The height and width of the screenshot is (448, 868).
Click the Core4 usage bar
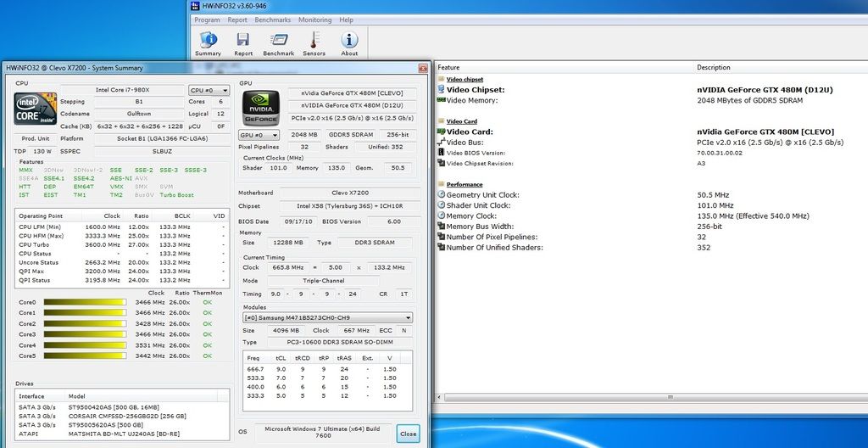click(85, 344)
